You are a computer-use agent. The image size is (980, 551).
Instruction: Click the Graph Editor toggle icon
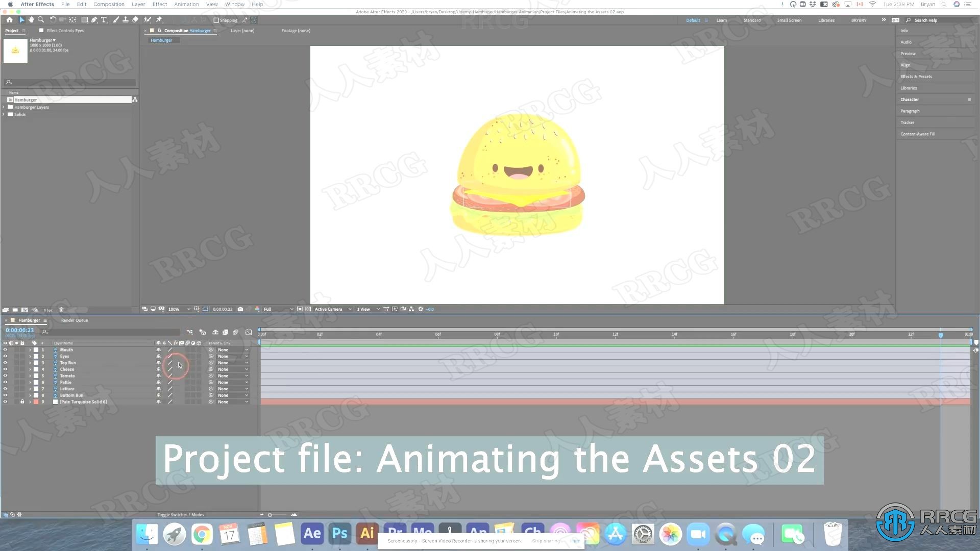click(x=249, y=331)
